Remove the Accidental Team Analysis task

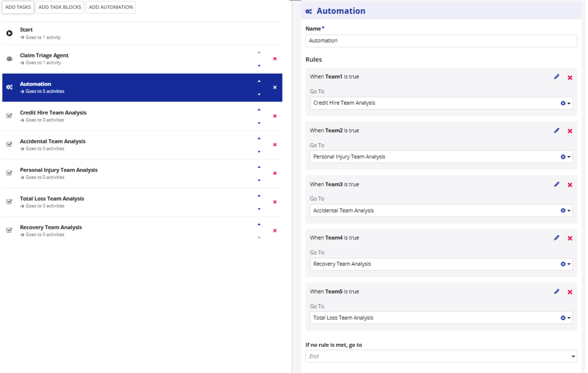pos(275,145)
